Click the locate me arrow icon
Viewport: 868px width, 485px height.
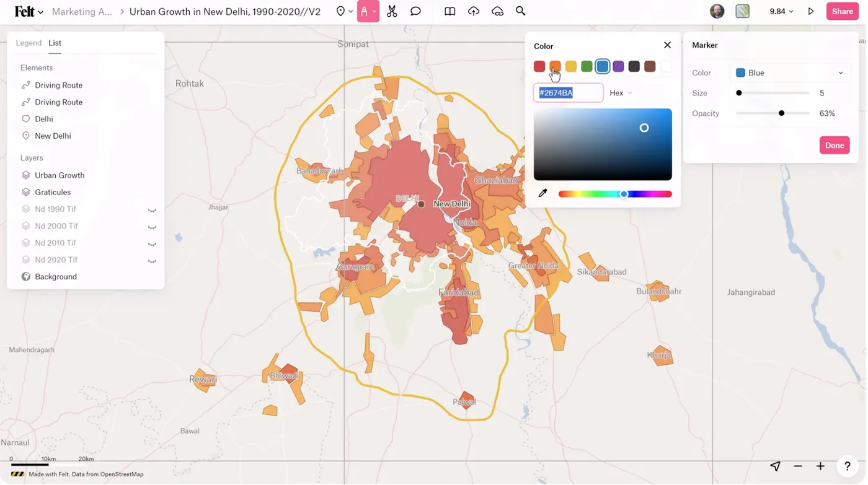click(x=775, y=466)
